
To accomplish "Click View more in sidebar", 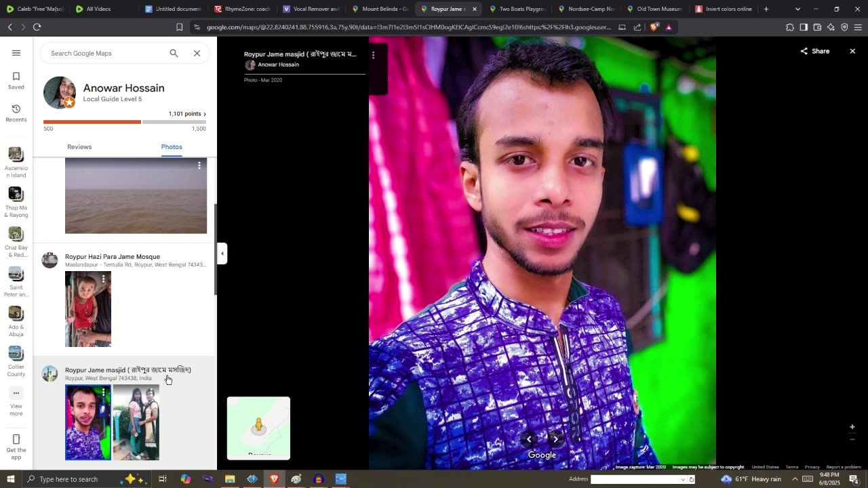I will click(x=16, y=402).
